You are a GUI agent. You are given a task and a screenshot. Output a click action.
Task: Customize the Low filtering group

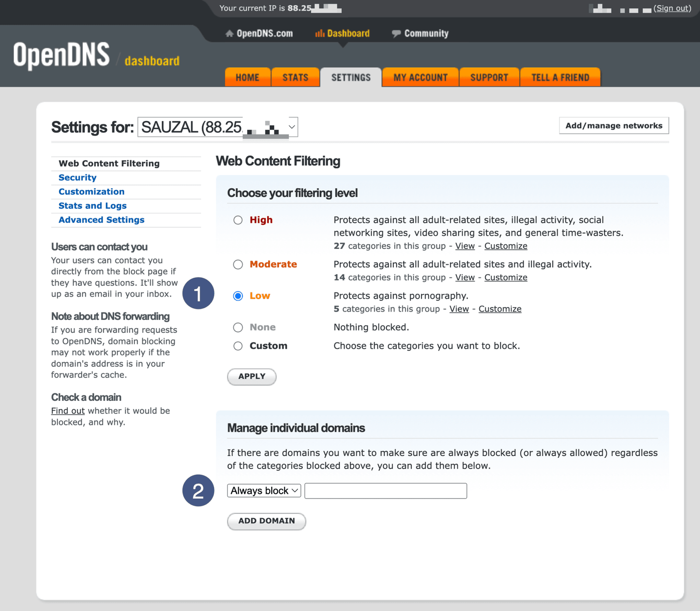[x=500, y=309]
